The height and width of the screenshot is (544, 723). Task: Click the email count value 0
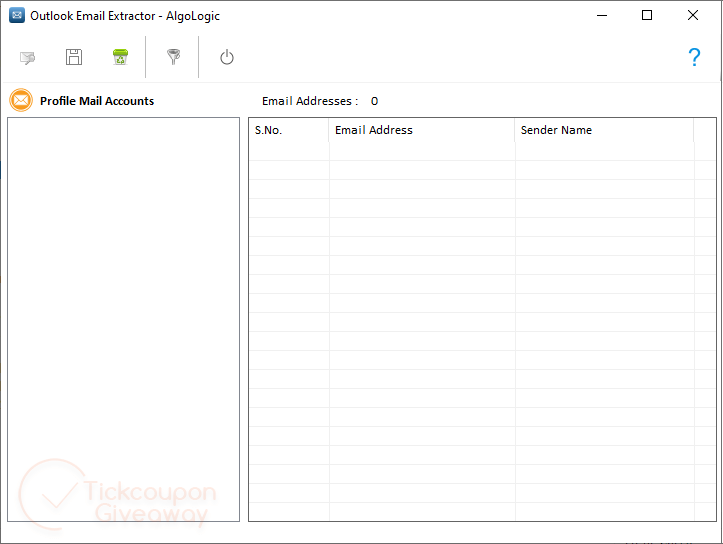point(374,101)
